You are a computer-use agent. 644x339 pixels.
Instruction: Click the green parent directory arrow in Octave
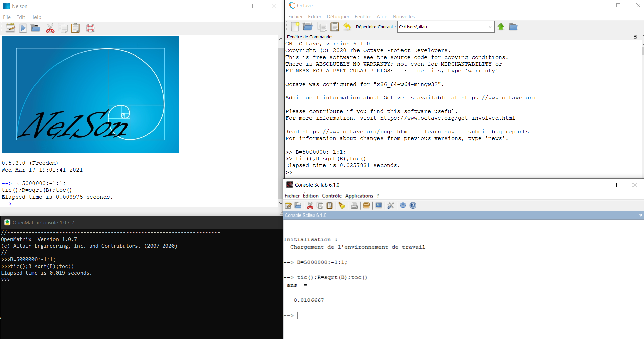click(501, 27)
